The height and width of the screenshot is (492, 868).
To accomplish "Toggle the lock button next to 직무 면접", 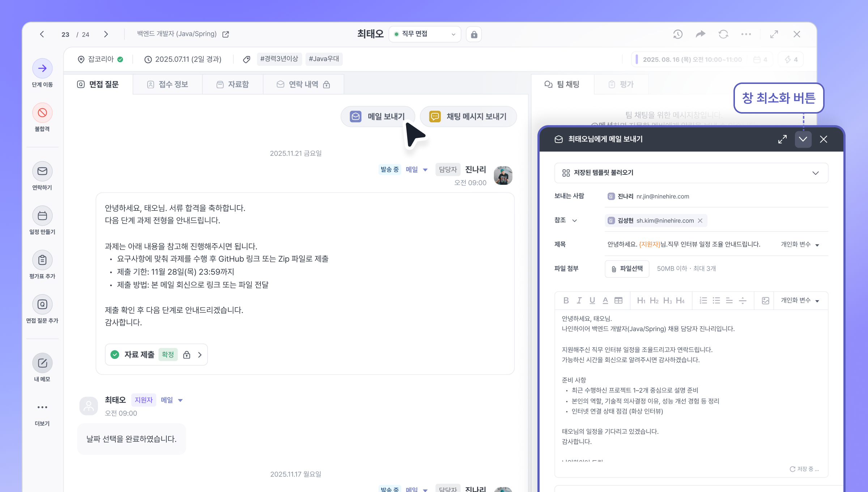I will (x=474, y=34).
